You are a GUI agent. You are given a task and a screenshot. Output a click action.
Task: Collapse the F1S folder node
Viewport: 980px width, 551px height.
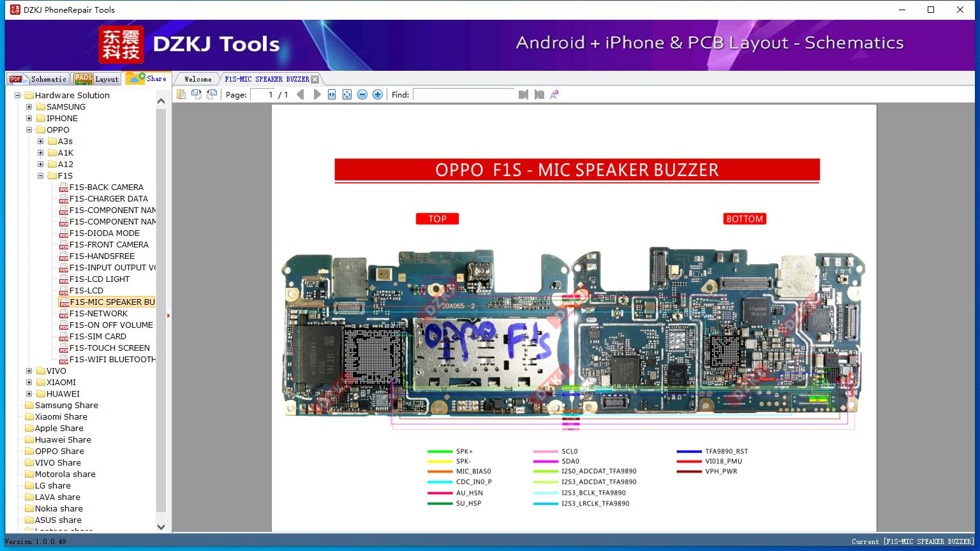pos(41,176)
